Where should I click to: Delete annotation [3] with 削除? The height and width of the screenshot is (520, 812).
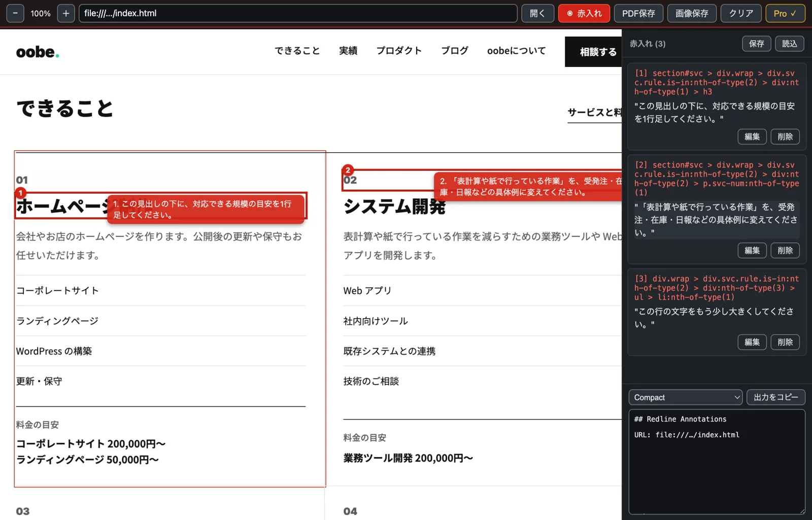pyautogui.click(x=785, y=342)
